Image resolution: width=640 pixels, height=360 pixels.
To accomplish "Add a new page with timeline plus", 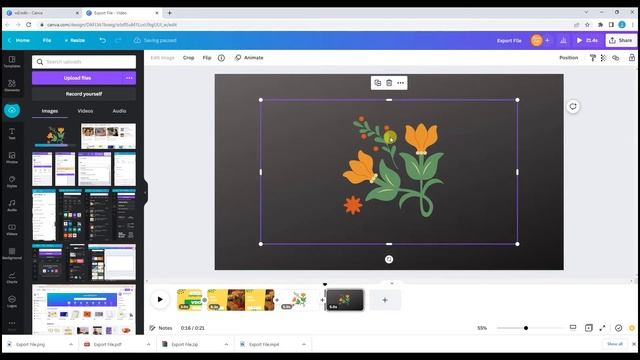I will coord(385,300).
